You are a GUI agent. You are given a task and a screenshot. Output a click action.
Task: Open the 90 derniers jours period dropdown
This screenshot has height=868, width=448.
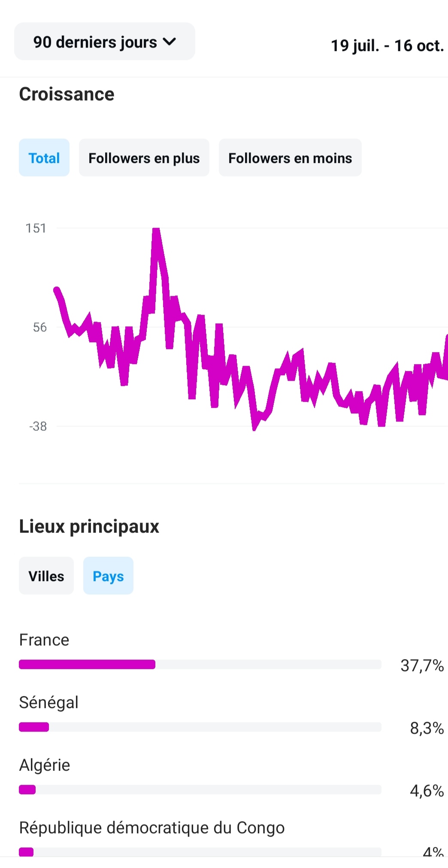(104, 42)
